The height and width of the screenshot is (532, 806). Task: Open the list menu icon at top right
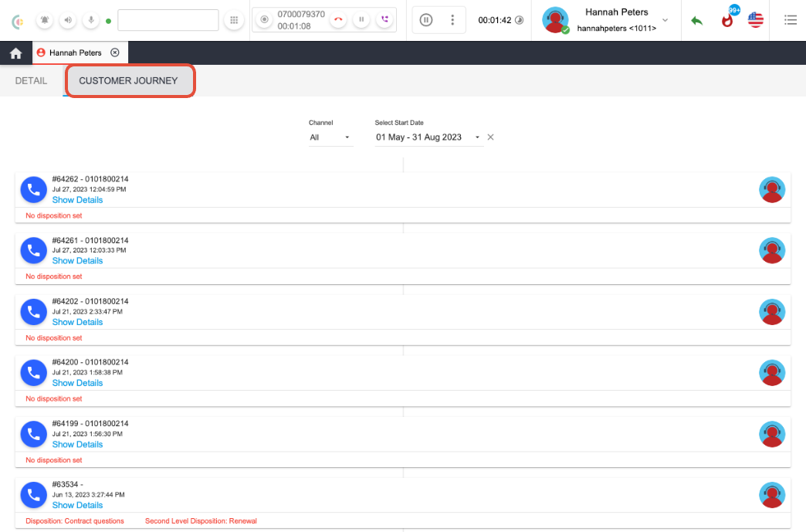click(791, 20)
